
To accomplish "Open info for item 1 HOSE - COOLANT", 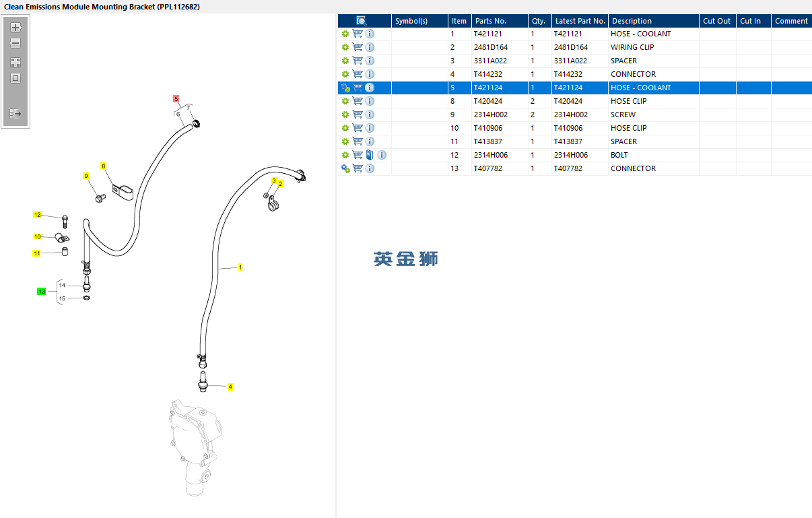I will 370,34.
